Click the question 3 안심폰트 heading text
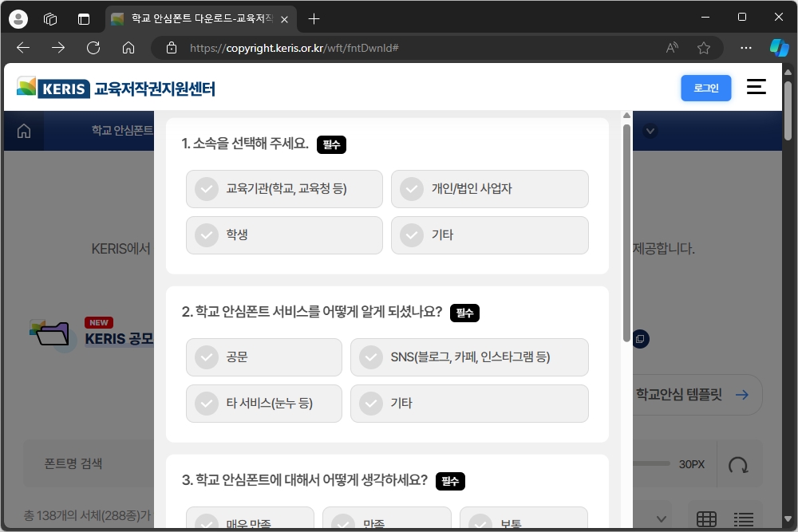798x532 pixels. (x=304, y=479)
